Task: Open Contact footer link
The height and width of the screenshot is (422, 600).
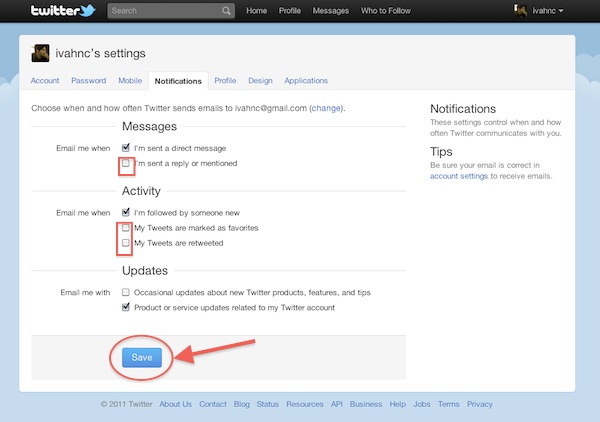Action: click(x=213, y=404)
